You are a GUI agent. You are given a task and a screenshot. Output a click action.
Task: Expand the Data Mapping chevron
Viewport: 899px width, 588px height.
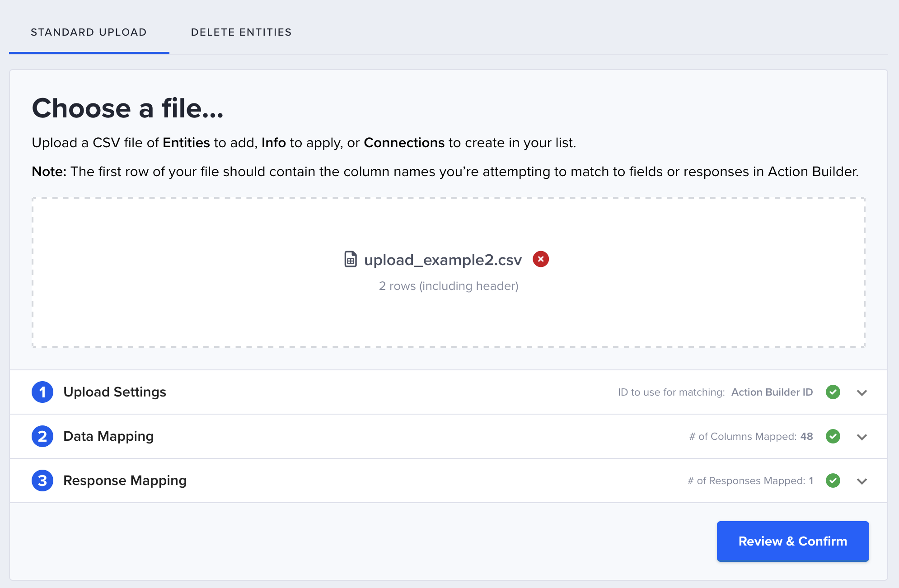(862, 437)
